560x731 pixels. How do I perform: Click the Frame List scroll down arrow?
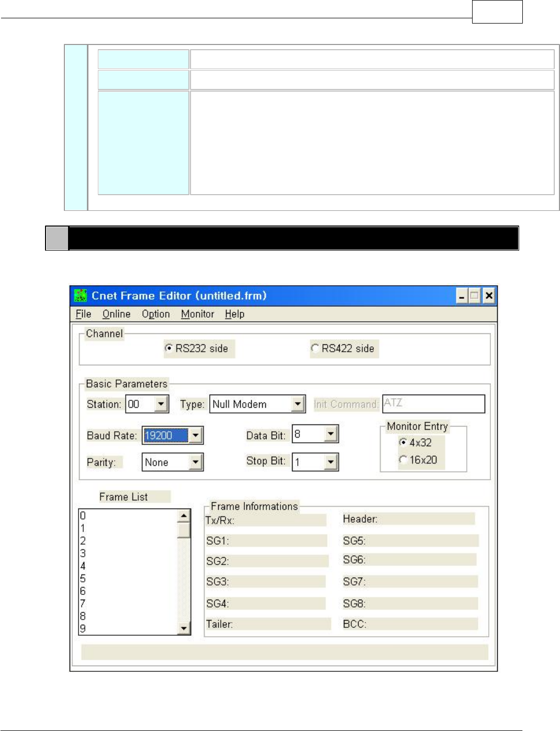tap(184, 628)
